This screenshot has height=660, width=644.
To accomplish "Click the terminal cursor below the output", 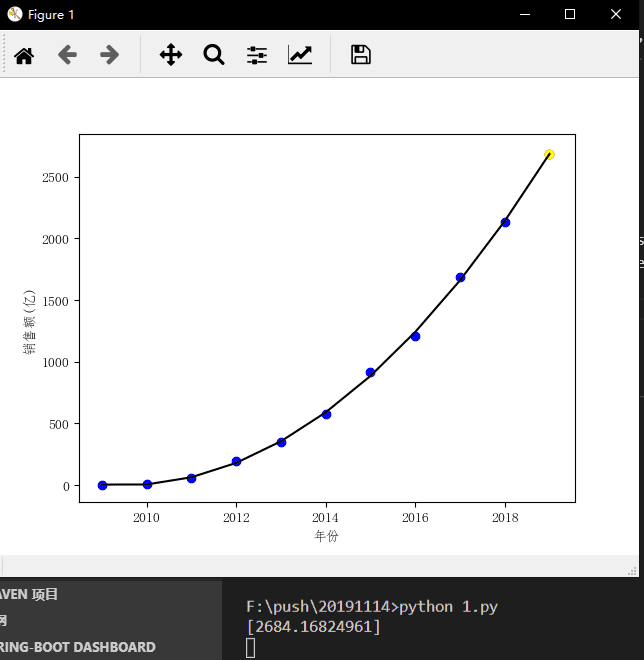I will 250,648.
